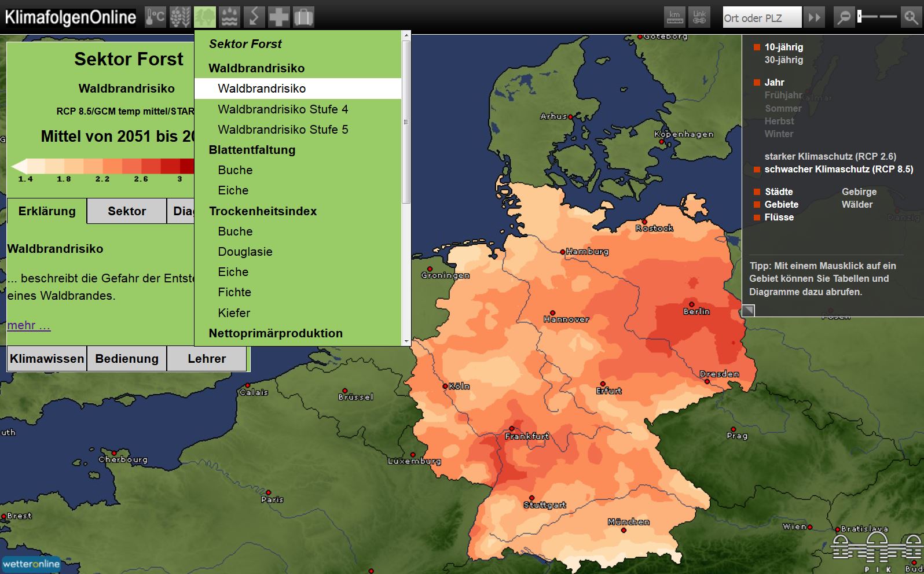Choose Waldbrandrisiko Stufe 4 from menu
The image size is (924, 574).
(x=283, y=109)
